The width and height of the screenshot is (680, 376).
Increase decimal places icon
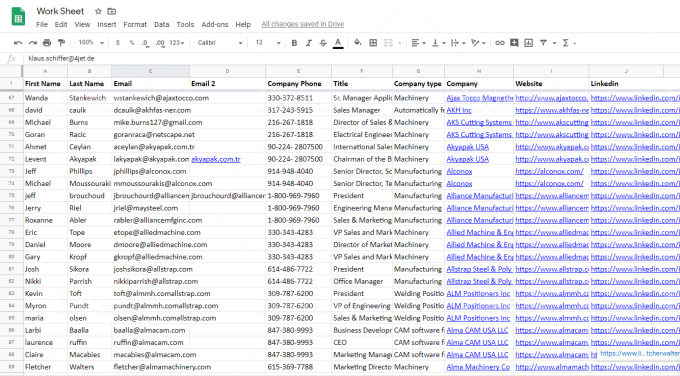pyautogui.click(x=160, y=43)
